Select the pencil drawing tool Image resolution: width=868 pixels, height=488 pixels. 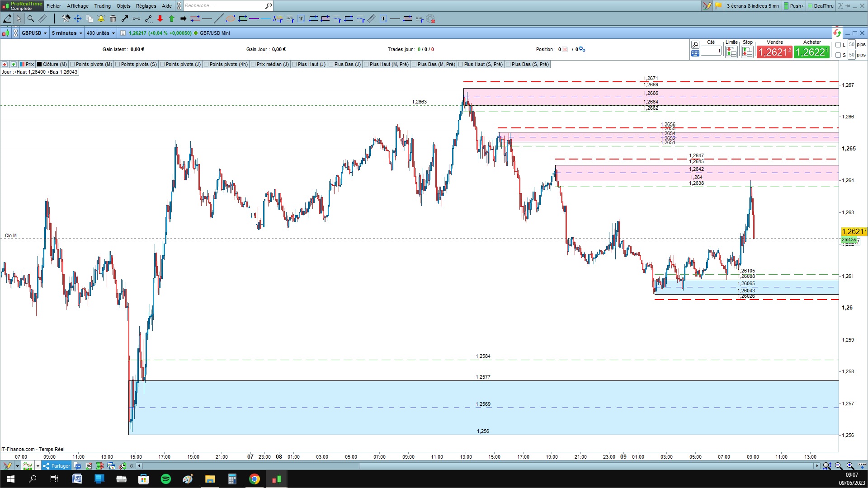click(7, 19)
